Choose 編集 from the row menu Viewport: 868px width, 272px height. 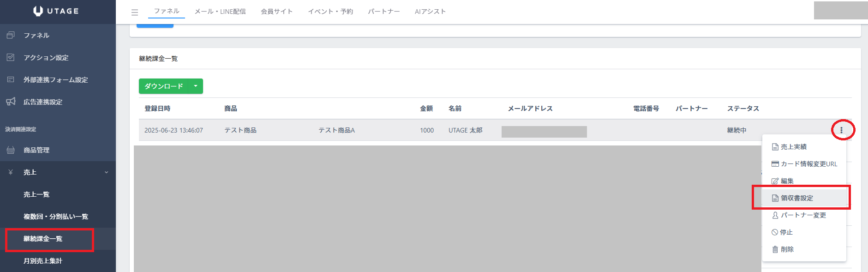(804, 181)
